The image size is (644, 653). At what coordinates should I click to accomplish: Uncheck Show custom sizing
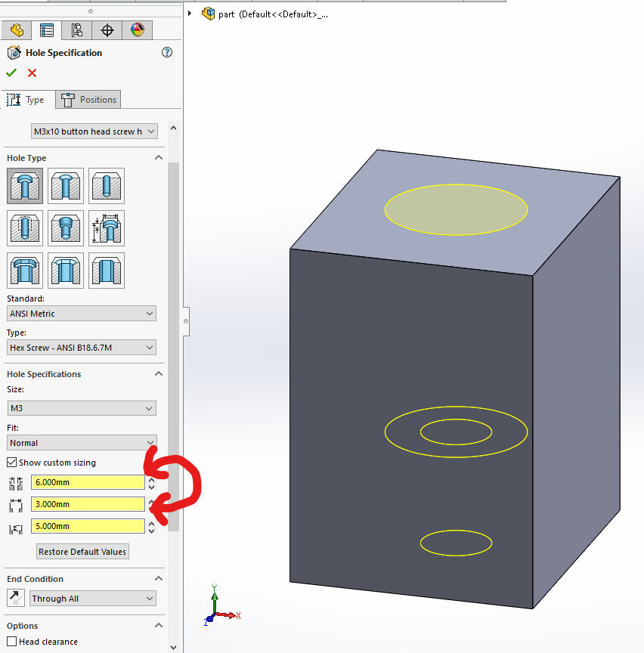[x=12, y=463]
